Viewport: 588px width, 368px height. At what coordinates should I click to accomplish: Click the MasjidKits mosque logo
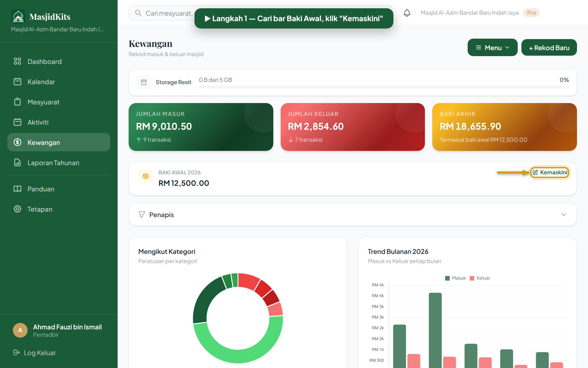(x=18, y=16)
